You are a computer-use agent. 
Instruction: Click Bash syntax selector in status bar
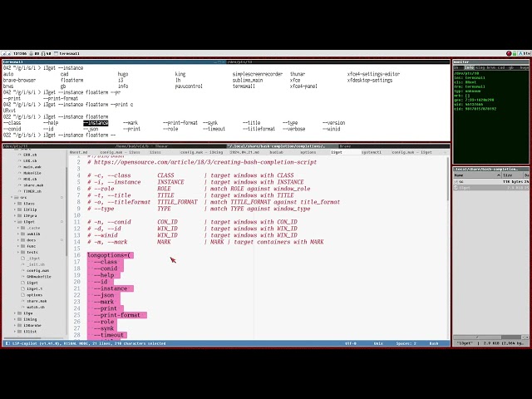(x=434, y=343)
